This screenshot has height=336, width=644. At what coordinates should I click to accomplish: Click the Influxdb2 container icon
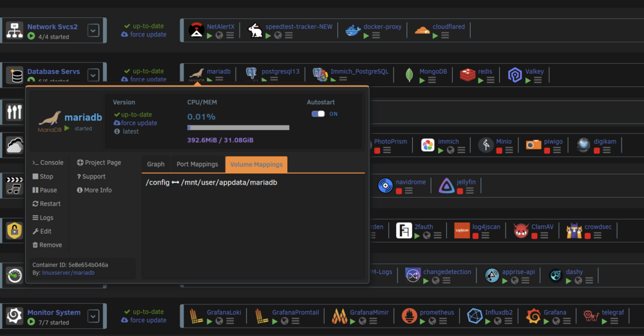475,316
